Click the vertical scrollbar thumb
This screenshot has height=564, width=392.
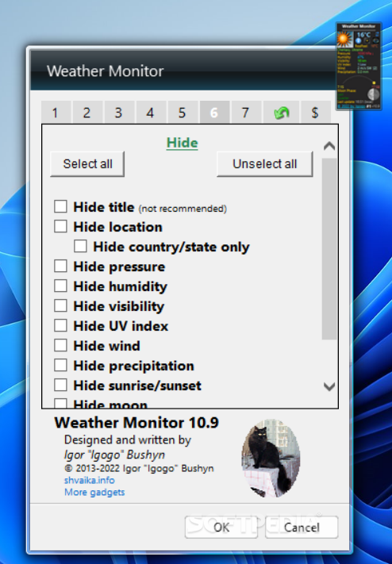[x=329, y=249]
